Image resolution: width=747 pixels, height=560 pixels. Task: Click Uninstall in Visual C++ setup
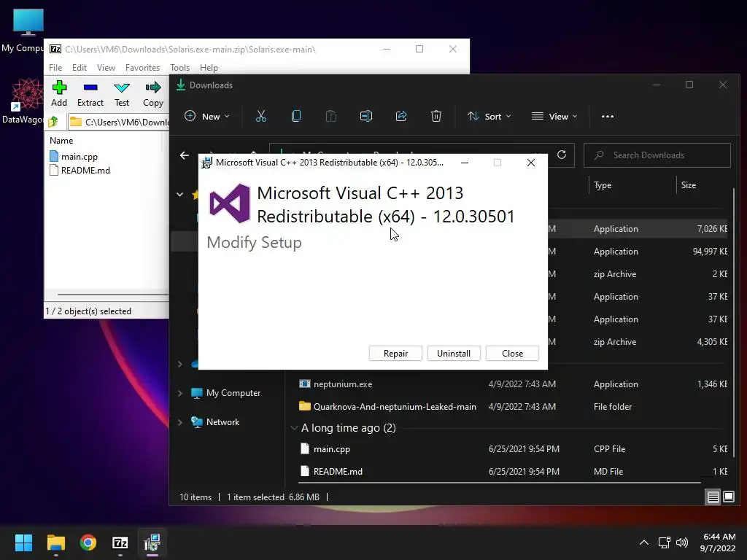(x=454, y=354)
